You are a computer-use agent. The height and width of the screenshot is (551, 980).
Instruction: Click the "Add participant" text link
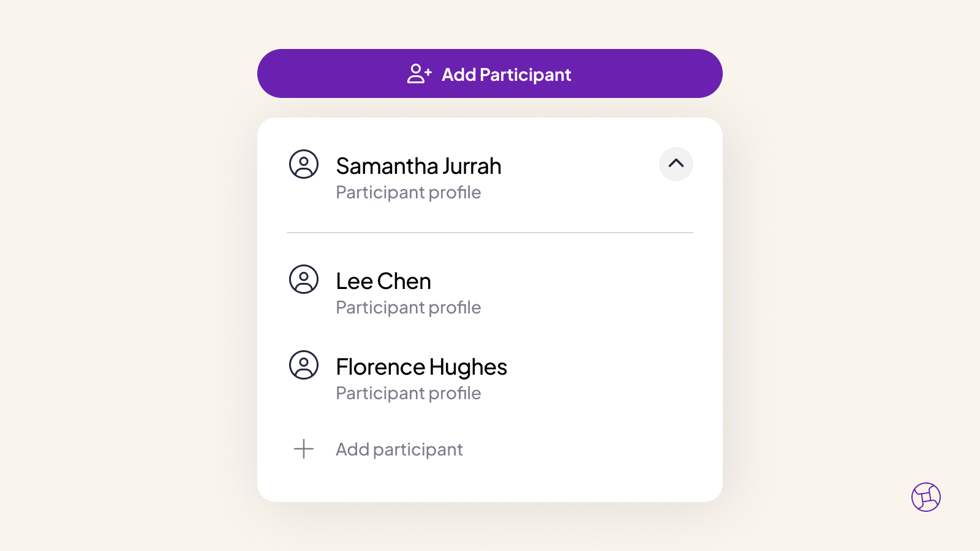[399, 449]
